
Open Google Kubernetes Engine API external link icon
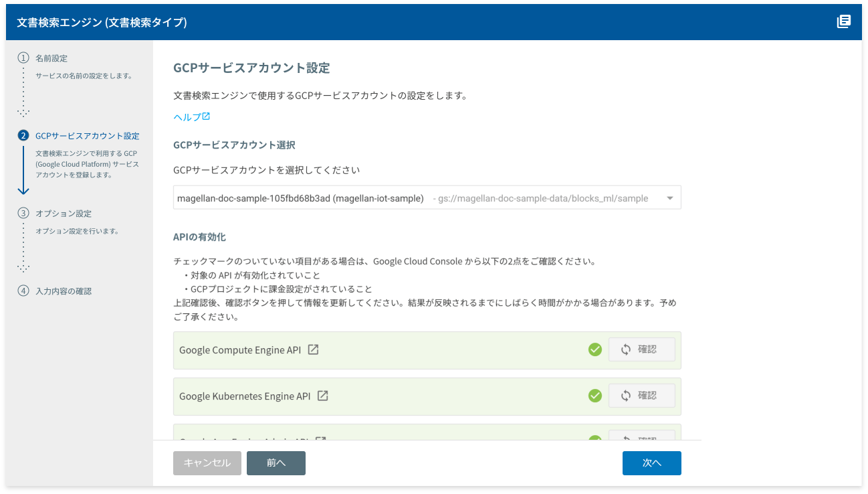[x=322, y=396]
